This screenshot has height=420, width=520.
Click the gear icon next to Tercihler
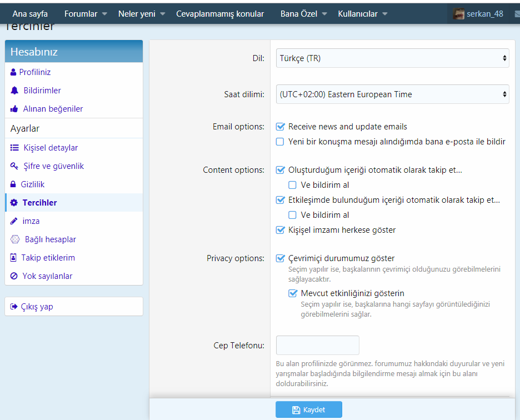coord(14,203)
